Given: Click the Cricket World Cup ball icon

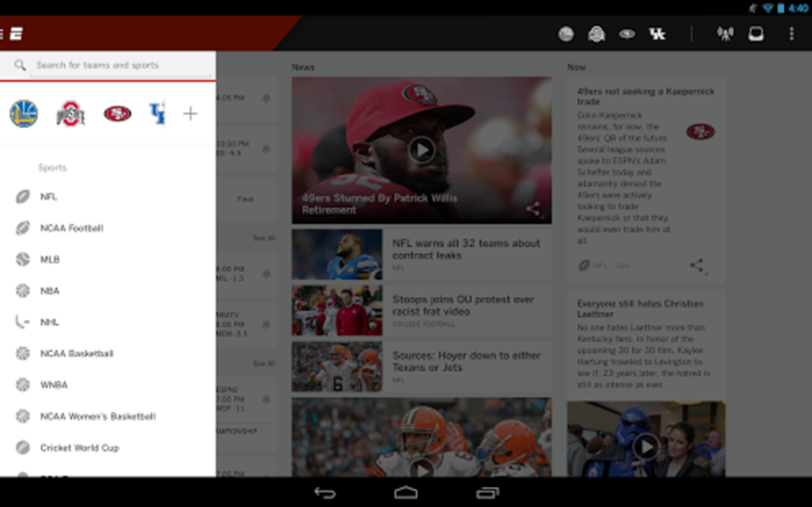Looking at the screenshot, I should (22, 447).
